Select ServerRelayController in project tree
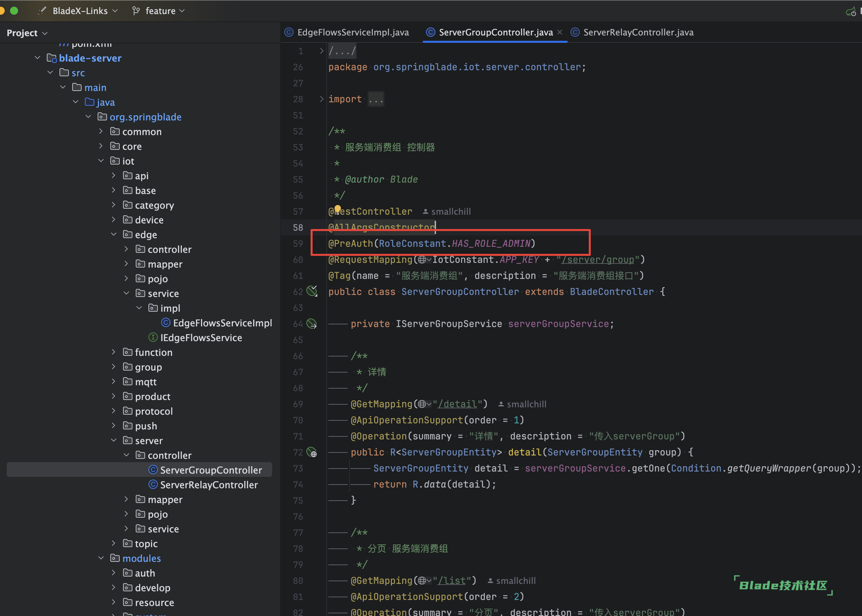The width and height of the screenshot is (862, 616). point(209,485)
